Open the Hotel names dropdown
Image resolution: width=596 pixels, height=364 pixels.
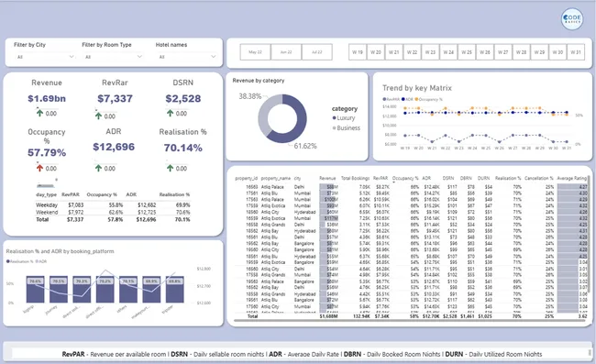click(187, 57)
